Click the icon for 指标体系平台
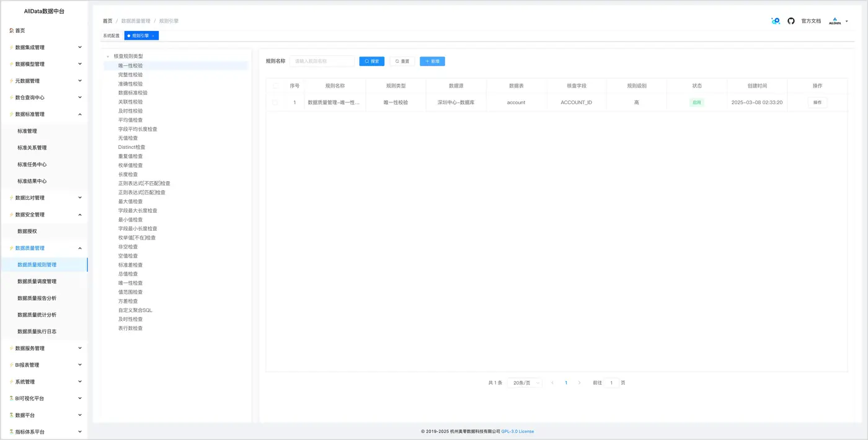The image size is (868, 440). 11,432
